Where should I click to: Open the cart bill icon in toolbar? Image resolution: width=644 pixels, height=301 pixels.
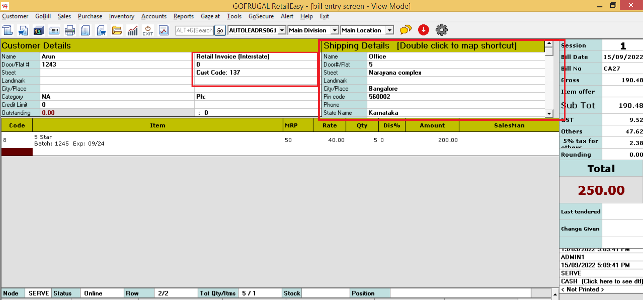click(x=23, y=30)
